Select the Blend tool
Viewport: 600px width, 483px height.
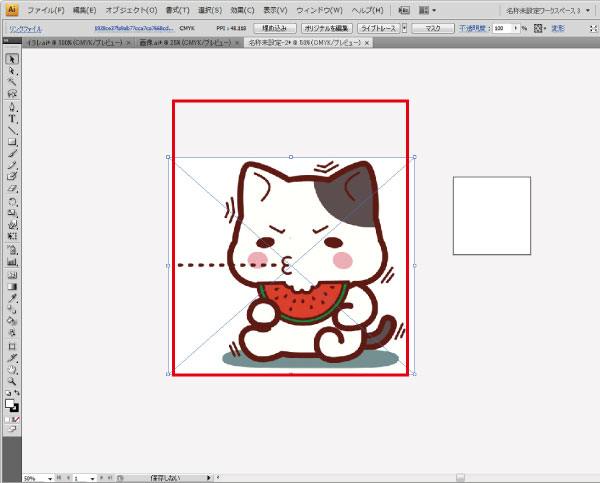pyautogui.click(x=12, y=310)
